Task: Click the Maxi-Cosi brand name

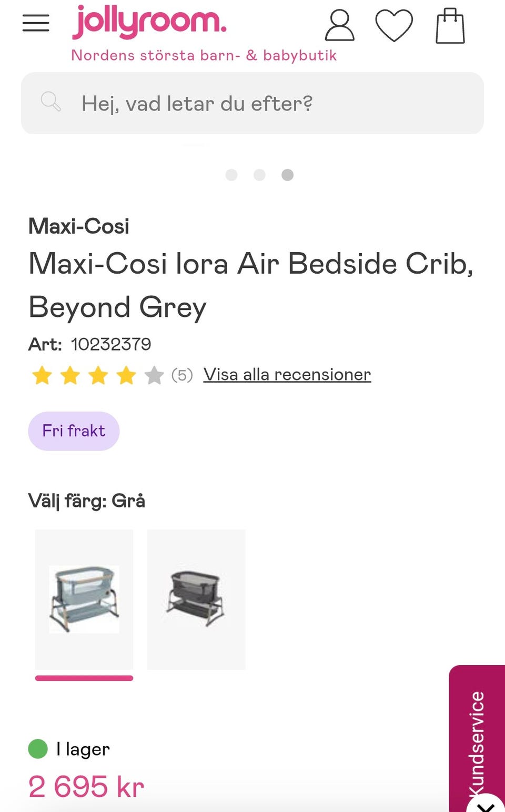Action: 79,226
